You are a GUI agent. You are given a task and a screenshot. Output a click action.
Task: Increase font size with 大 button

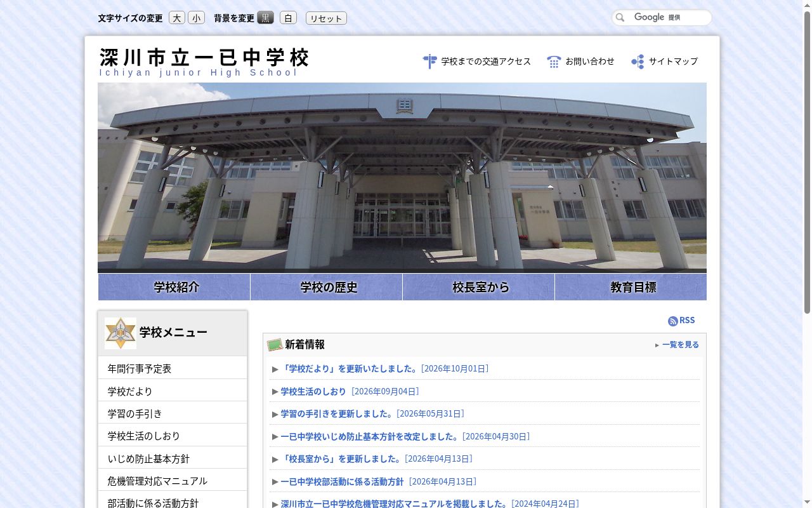[x=177, y=18]
